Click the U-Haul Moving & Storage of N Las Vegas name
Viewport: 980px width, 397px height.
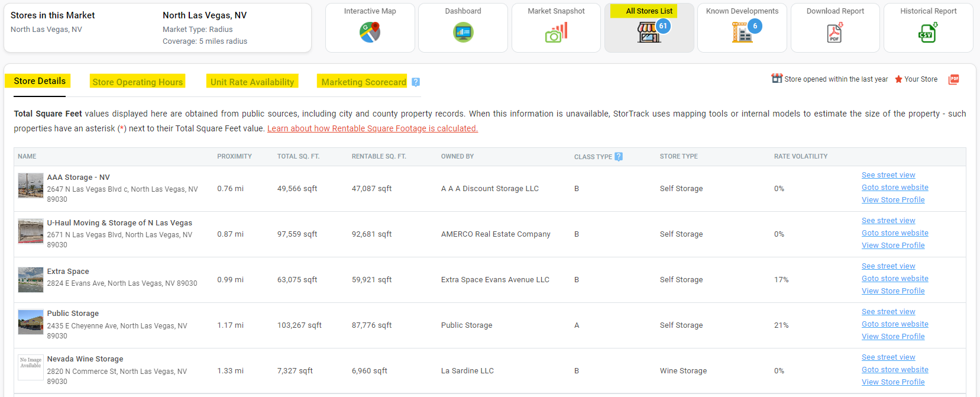coord(119,223)
